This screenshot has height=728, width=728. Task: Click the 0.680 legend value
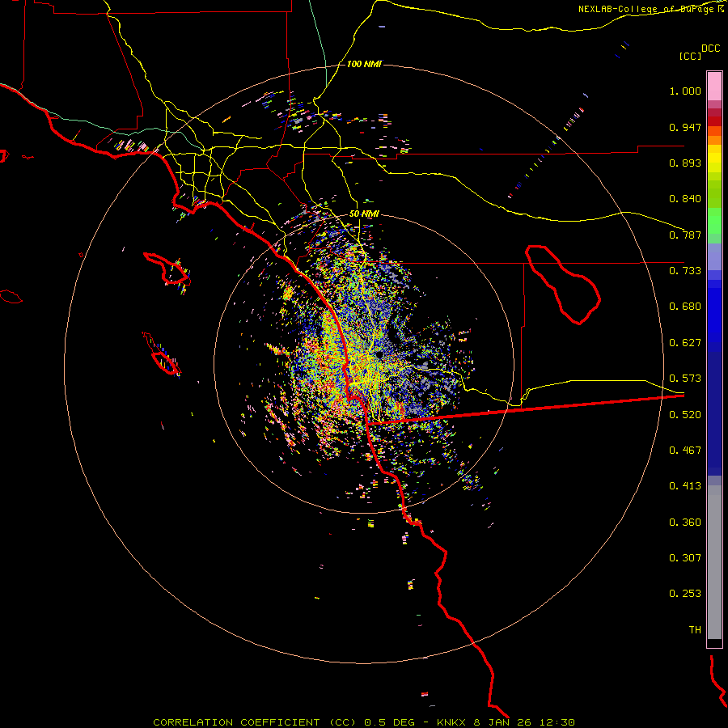[685, 307]
